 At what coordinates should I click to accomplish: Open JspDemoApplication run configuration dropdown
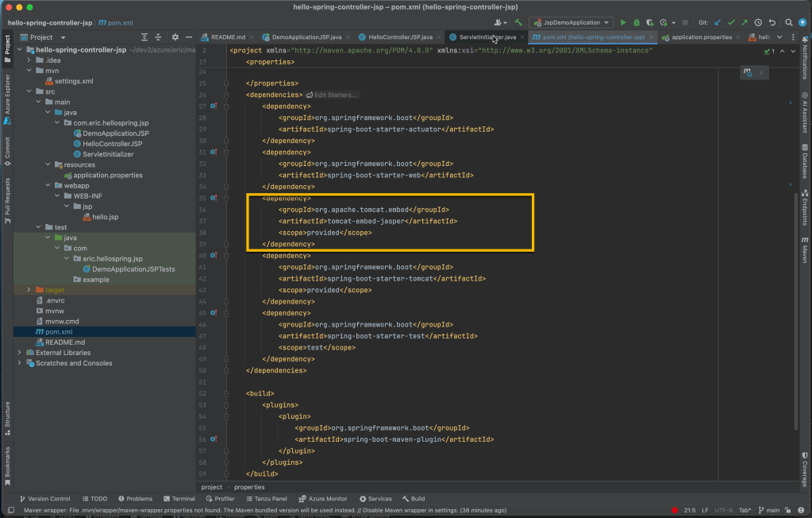pos(571,23)
